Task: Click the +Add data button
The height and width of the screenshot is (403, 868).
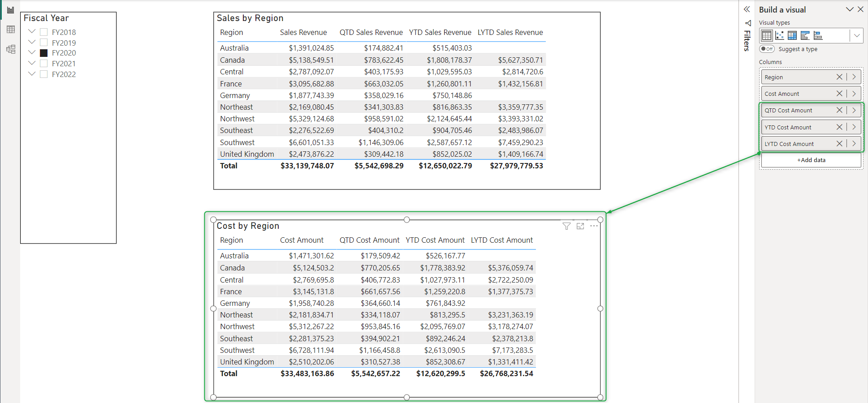Action: 811,160
